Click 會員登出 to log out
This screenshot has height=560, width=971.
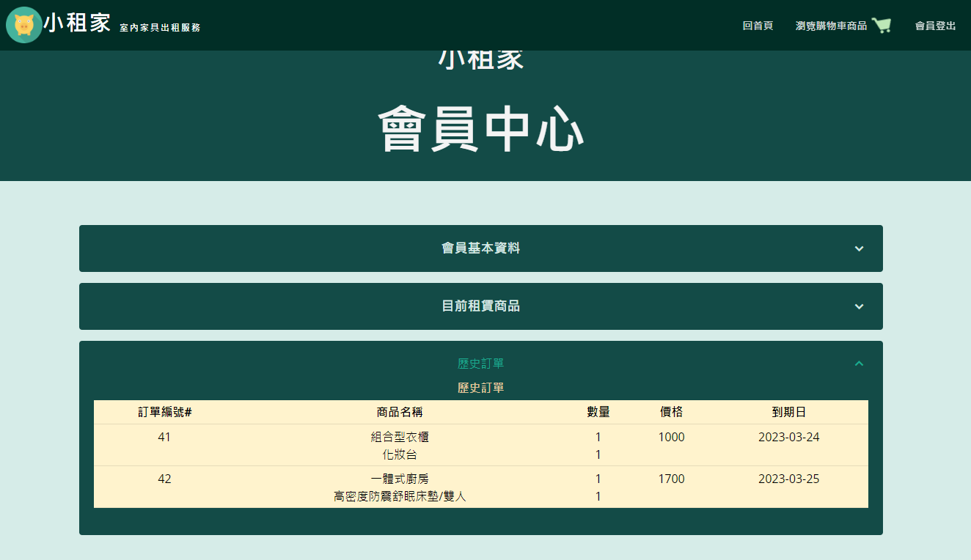click(935, 26)
